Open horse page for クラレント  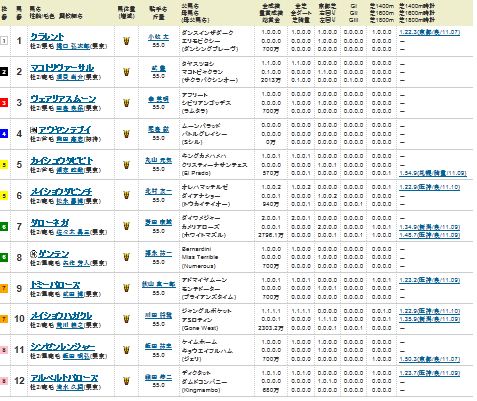(x=47, y=37)
